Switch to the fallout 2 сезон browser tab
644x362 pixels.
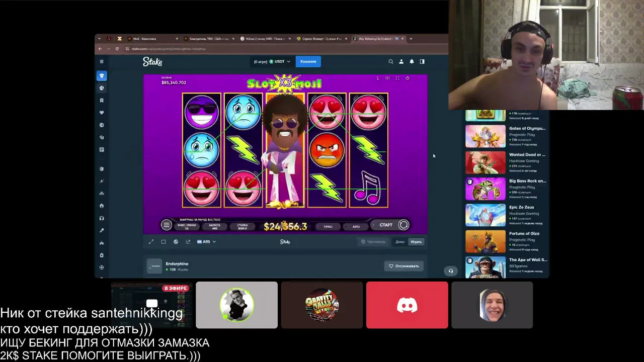click(x=265, y=39)
